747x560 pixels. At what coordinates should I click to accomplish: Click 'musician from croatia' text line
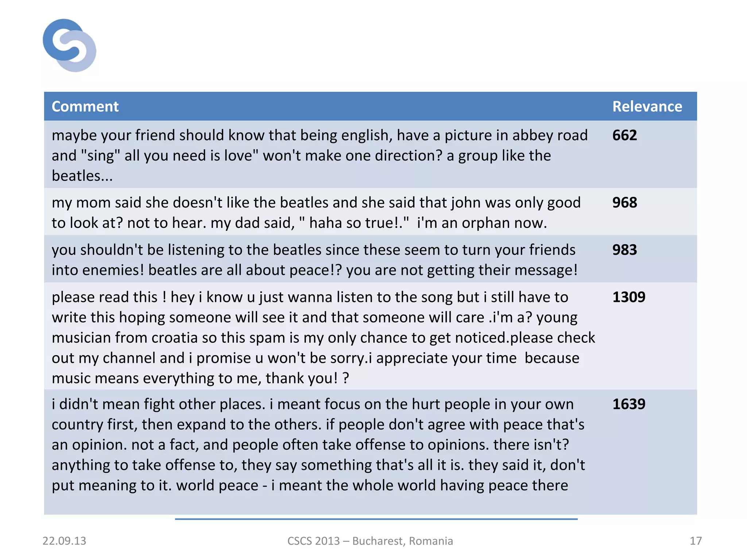coord(323,338)
